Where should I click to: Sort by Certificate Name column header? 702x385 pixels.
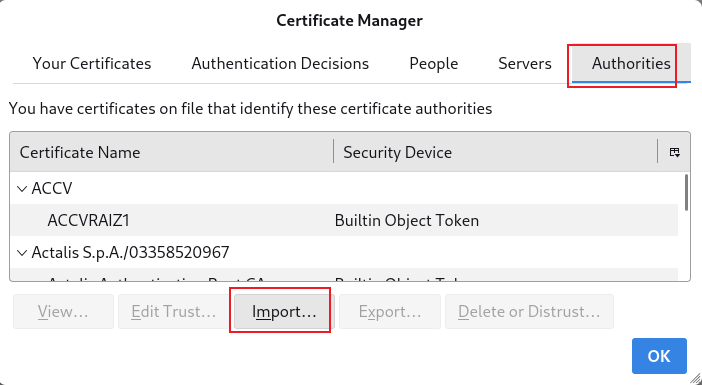pos(172,152)
